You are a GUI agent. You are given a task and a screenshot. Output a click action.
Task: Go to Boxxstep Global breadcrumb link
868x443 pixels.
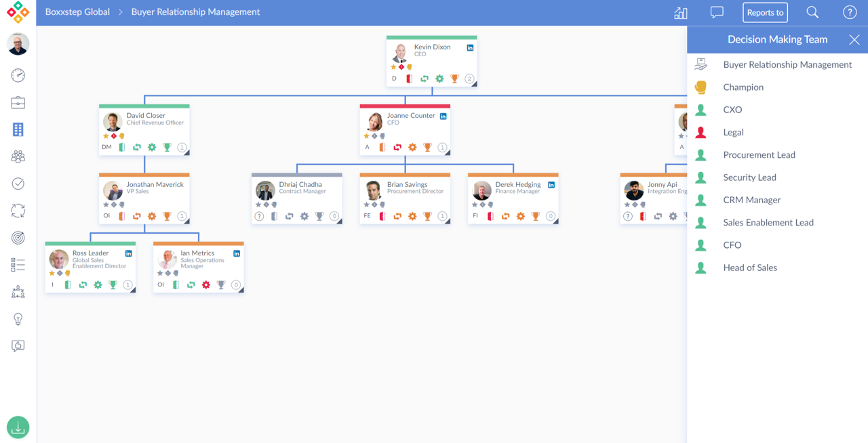click(x=77, y=12)
